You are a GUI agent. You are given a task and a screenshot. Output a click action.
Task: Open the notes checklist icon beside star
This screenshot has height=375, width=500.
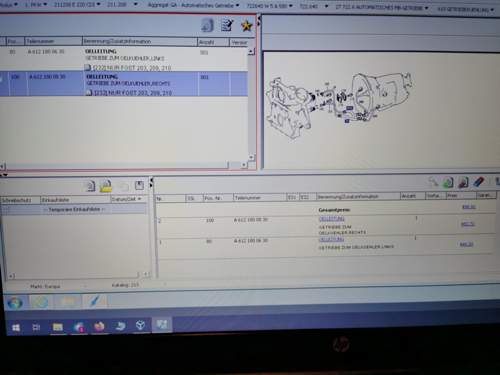pyautogui.click(x=227, y=25)
